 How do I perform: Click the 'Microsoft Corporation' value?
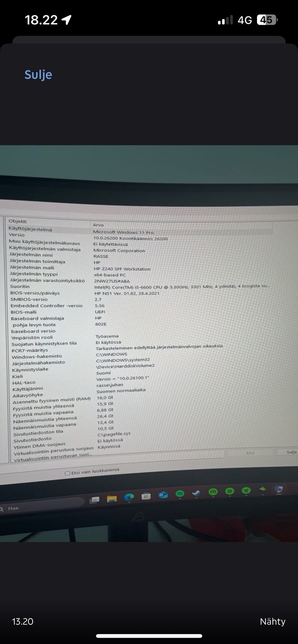pyautogui.click(x=119, y=250)
